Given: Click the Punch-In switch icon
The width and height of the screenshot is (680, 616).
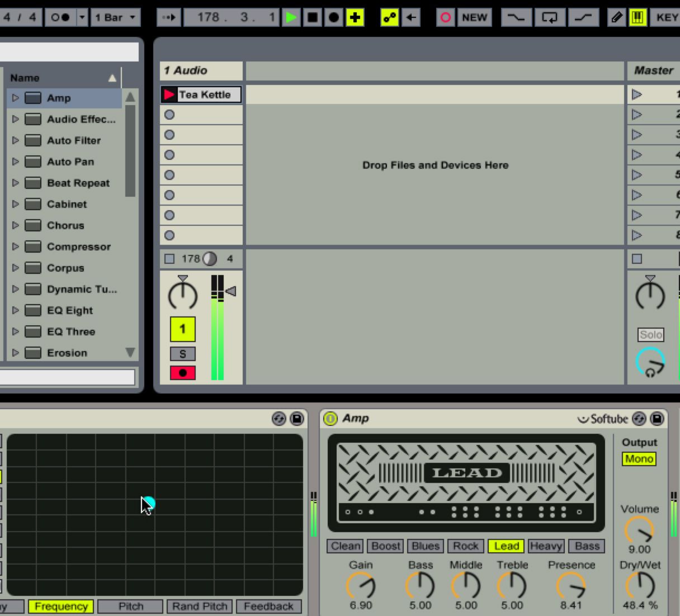Looking at the screenshot, I should [x=516, y=17].
